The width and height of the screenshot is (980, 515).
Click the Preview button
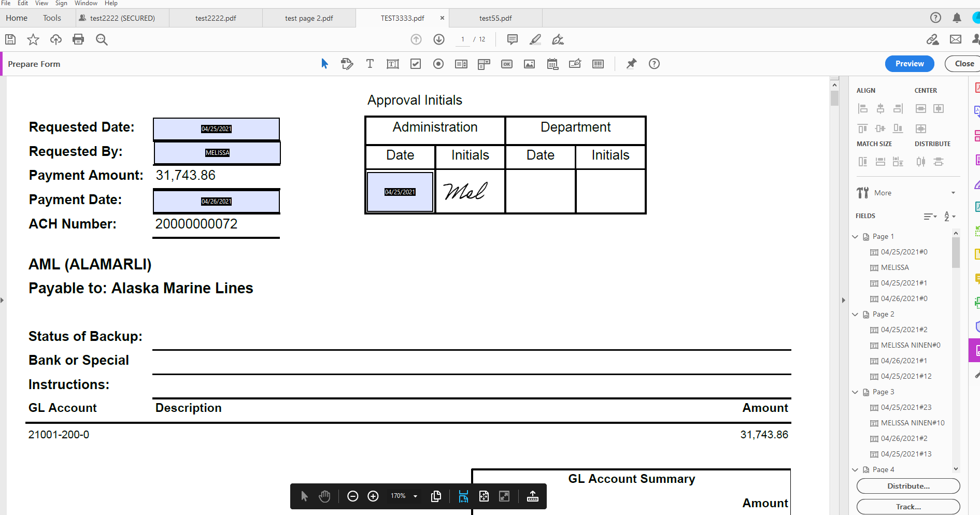click(909, 63)
